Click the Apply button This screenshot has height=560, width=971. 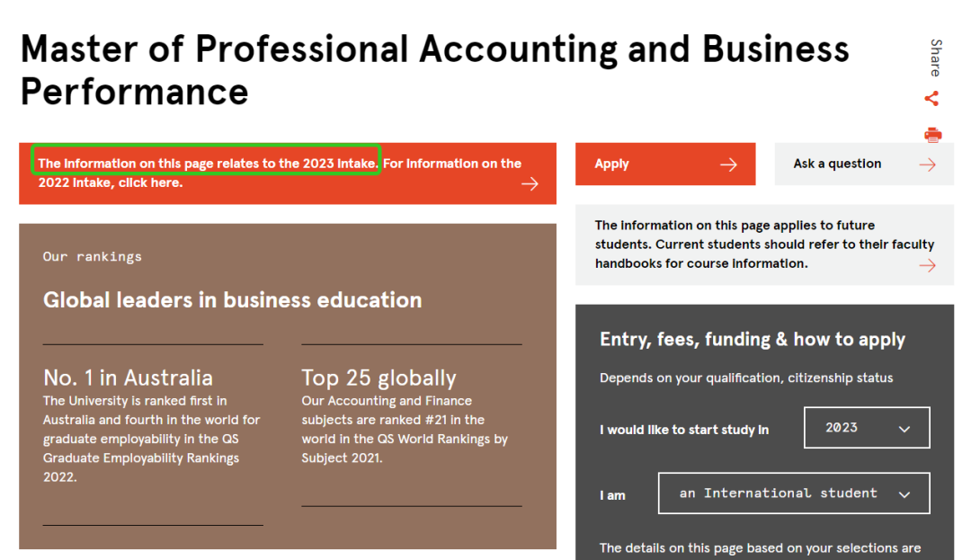tap(665, 164)
